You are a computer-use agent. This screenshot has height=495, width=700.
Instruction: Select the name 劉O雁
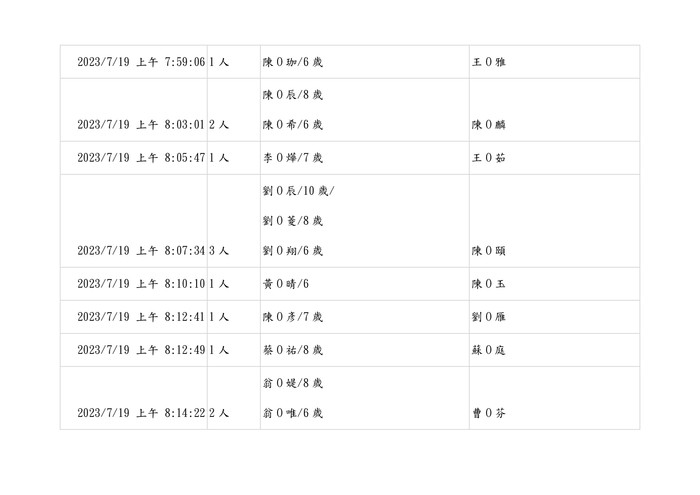(488, 317)
